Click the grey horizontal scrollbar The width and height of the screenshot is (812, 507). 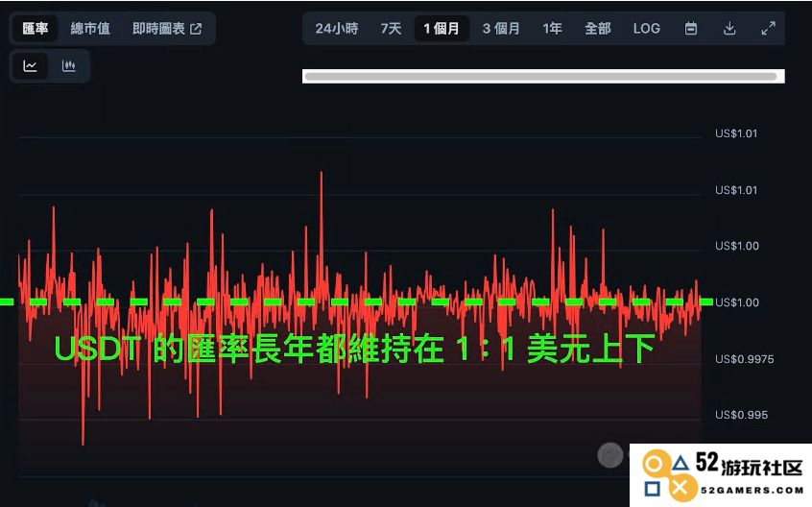pyautogui.click(x=540, y=77)
